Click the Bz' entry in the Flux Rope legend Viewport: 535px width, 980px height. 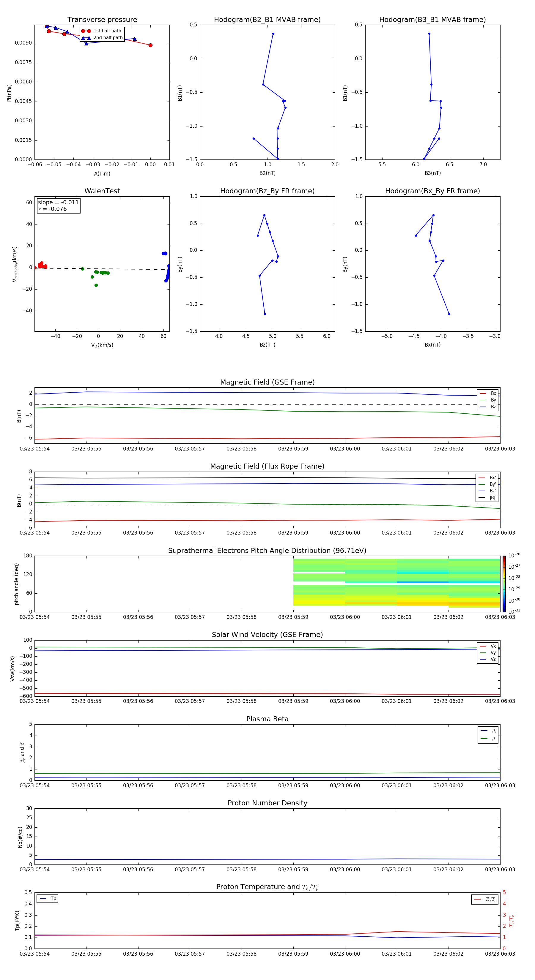pyautogui.click(x=487, y=491)
